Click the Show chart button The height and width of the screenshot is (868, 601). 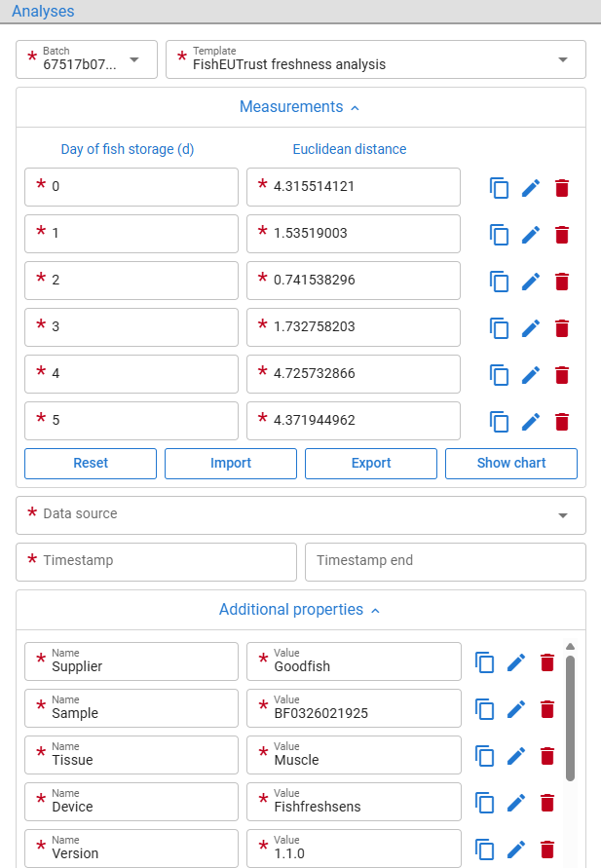pyautogui.click(x=511, y=464)
